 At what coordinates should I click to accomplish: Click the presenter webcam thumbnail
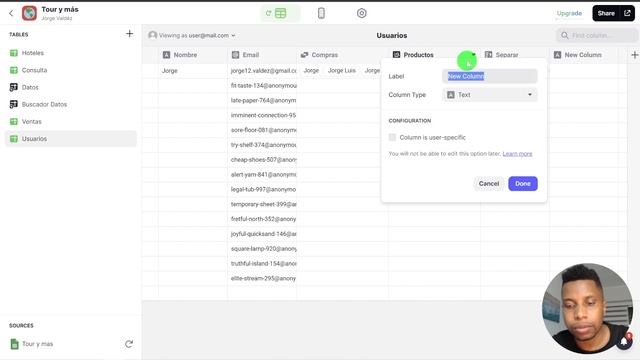point(588,309)
